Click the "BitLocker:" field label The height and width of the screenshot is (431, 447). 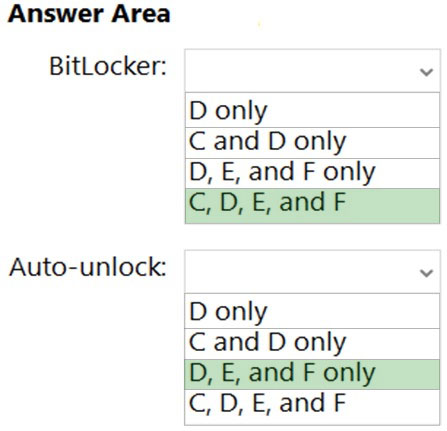pos(108,66)
